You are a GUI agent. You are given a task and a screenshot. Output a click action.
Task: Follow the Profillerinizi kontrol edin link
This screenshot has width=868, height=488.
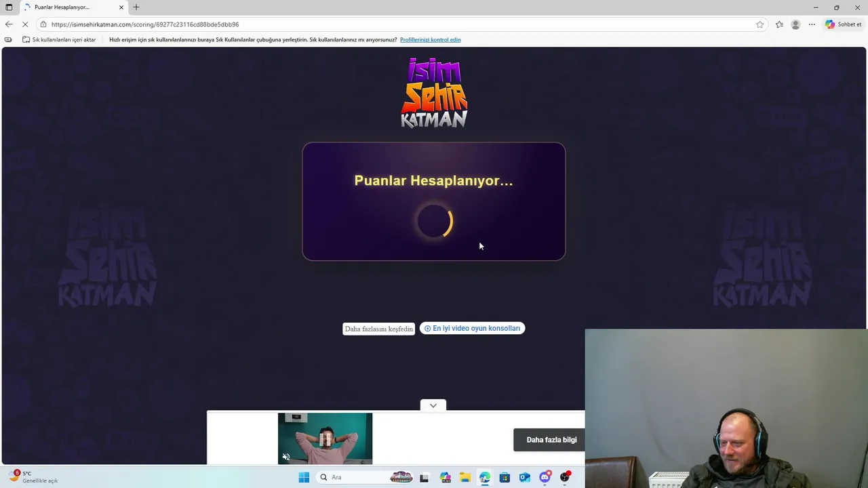430,39
